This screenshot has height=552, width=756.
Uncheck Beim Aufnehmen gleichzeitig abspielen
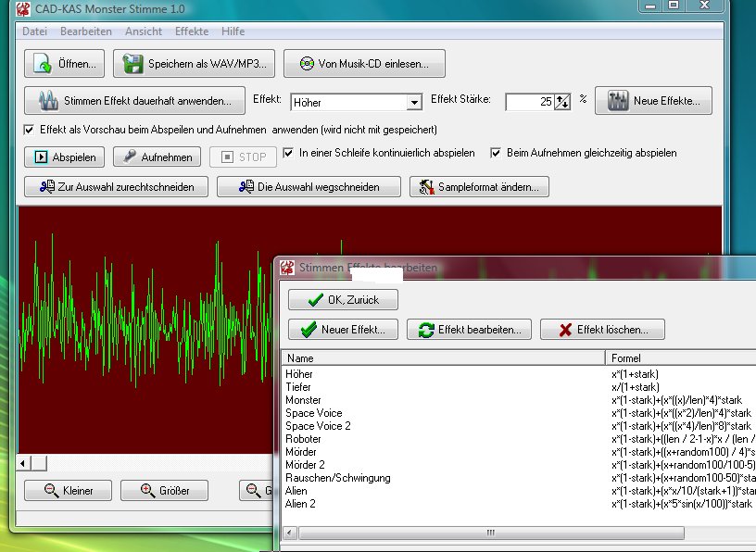(x=497, y=153)
